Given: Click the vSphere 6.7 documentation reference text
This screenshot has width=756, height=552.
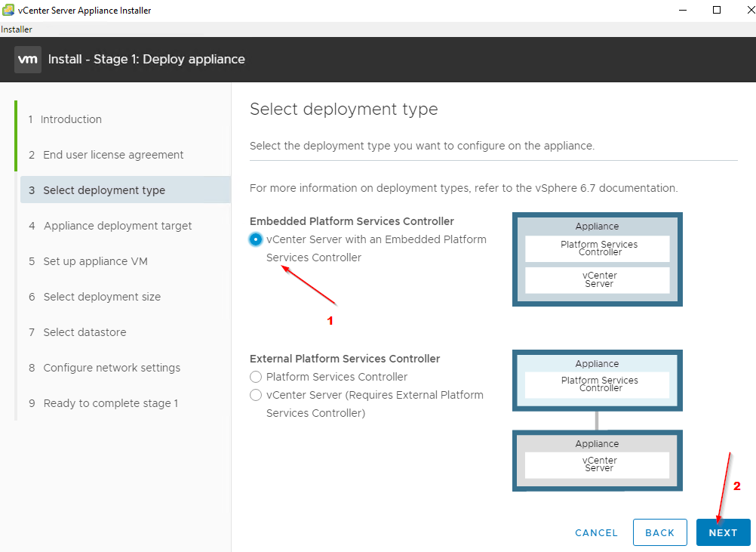Looking at the screenshot, I should pyautogui.click(x=606, y=188).
